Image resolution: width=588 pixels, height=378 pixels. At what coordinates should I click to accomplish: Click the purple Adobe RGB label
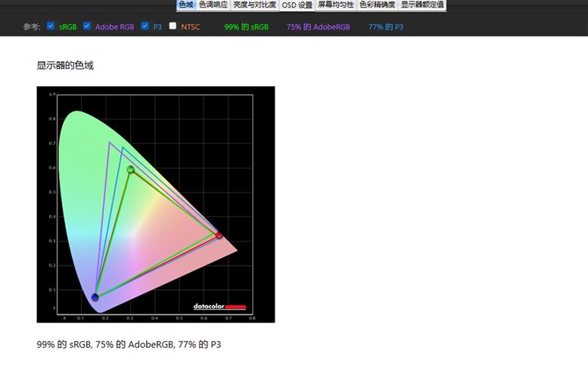115,27
